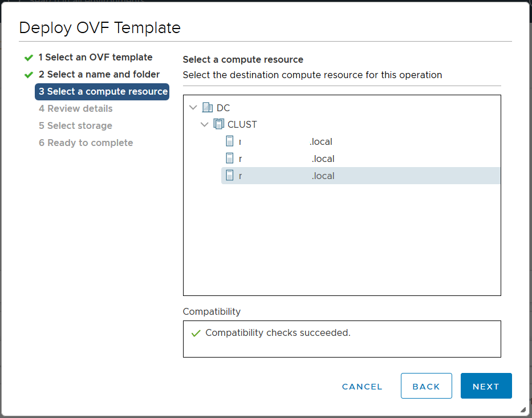Select step 3 Select a compute resource
This screenshot has height=418, width=532.
pos(102,92)
